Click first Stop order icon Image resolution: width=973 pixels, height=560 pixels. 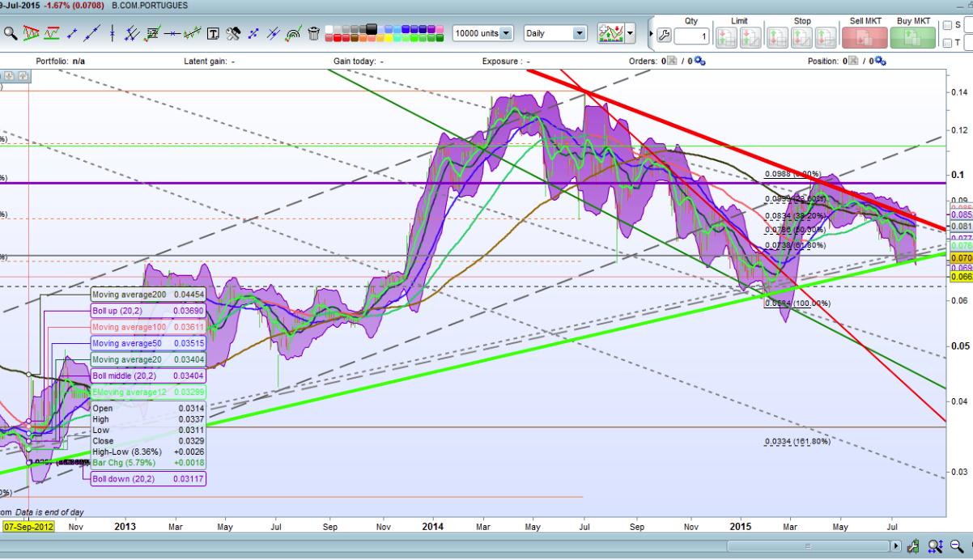[x=775, y=37]
